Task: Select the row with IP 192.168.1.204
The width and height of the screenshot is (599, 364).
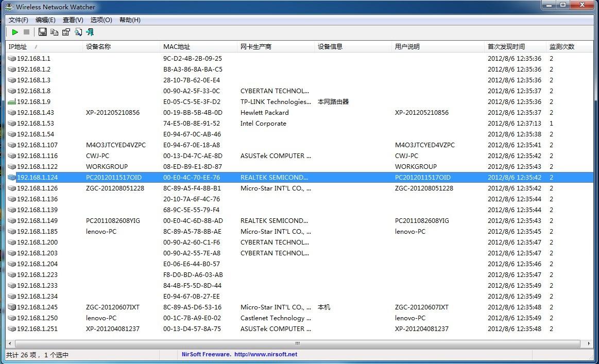Action: coord(300,264)
